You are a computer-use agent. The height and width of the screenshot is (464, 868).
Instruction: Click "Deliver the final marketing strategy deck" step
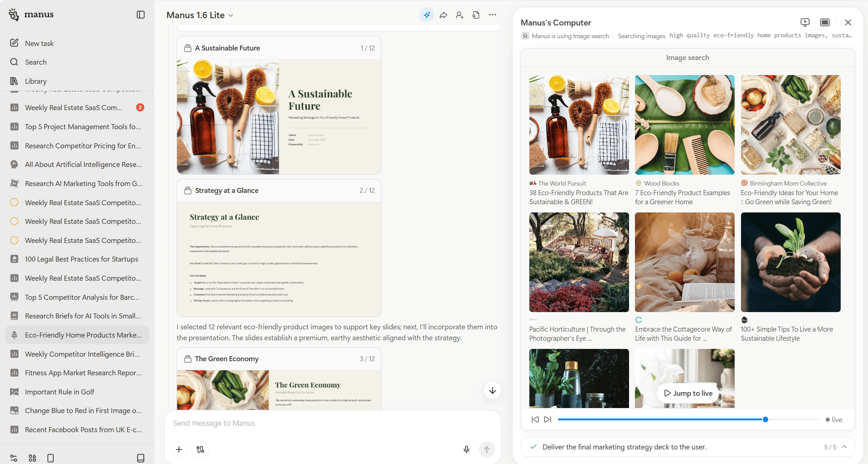[624, 447]
